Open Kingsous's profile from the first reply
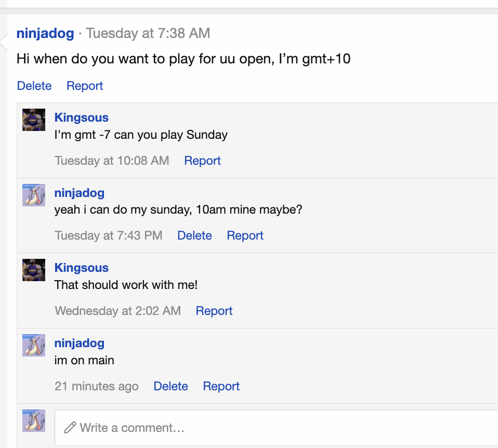Image resolution: width=498 pixels, height=448 pixels. click(81, 117)
